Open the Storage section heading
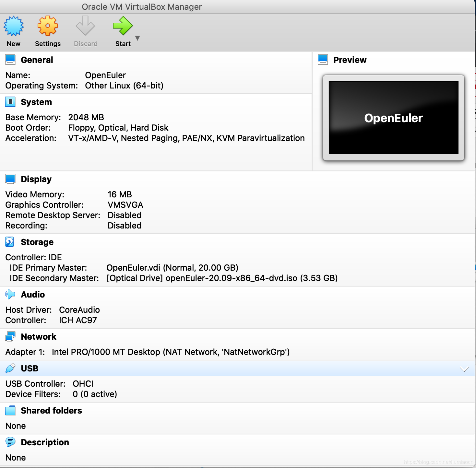 37,242
